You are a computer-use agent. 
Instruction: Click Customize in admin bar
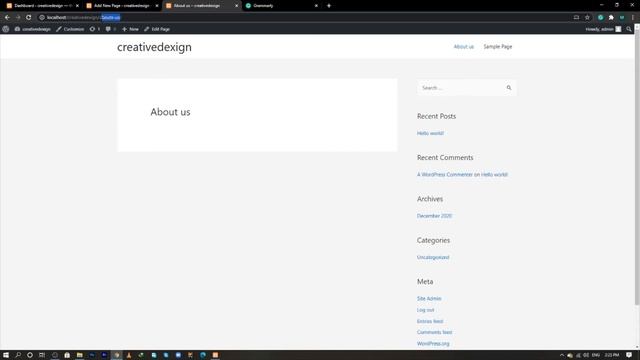click(x=70, y=29)
